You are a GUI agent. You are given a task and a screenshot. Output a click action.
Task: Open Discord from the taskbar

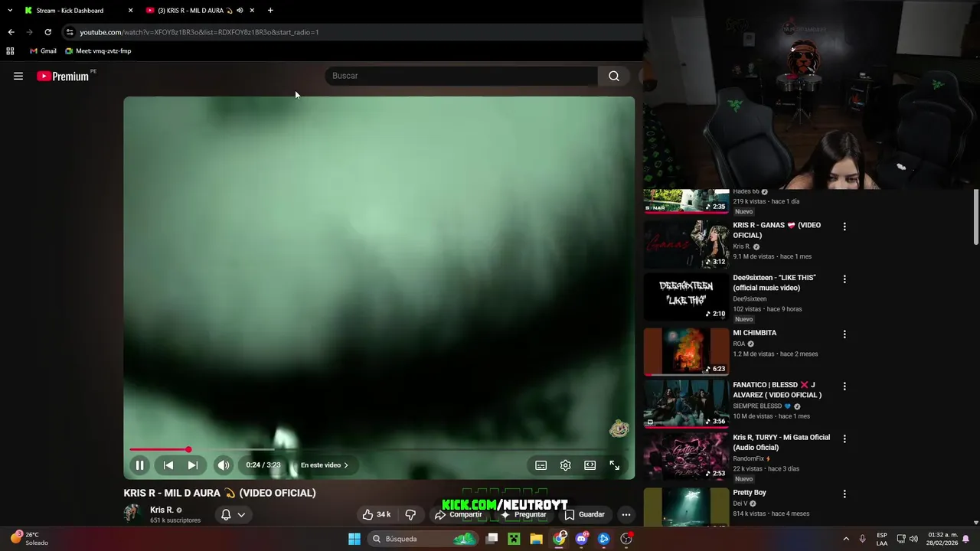582,539
